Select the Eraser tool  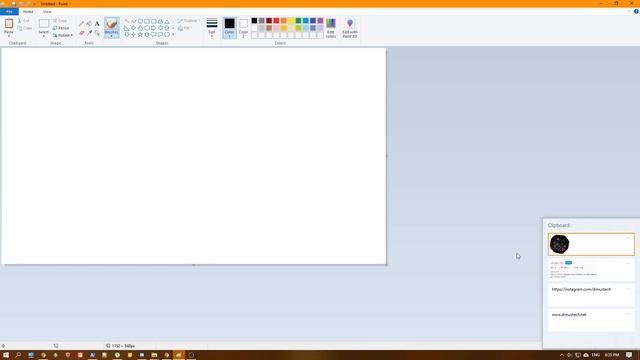click(82, 33)
